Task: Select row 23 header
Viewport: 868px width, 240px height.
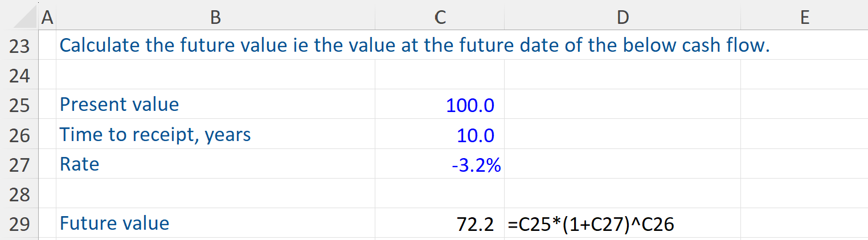Action: (19, 45)
